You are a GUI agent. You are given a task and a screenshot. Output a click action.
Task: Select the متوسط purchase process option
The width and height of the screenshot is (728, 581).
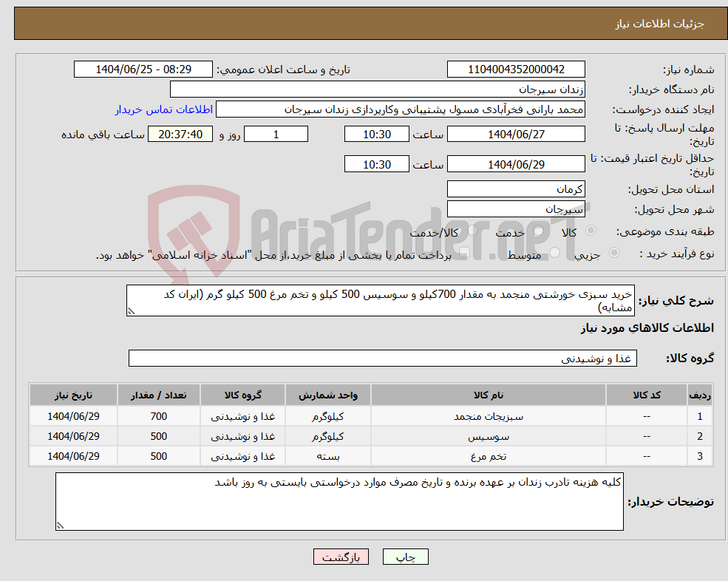(x=554, y=251)
